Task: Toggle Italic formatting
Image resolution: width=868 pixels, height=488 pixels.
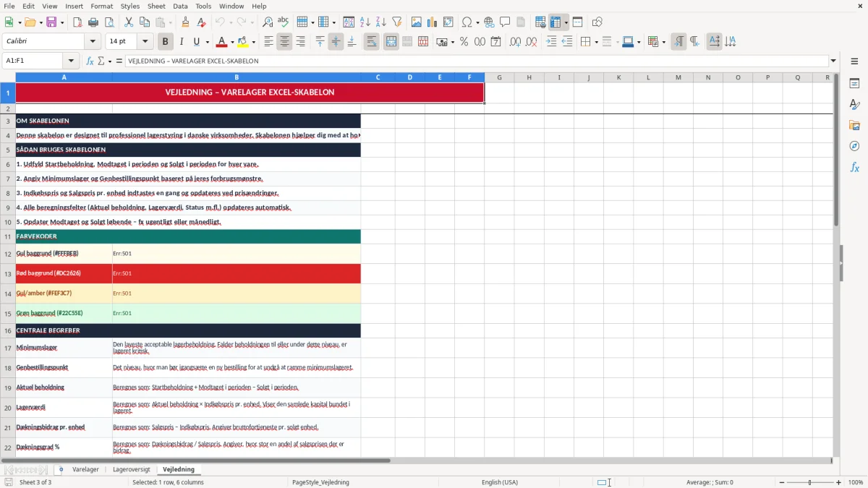Action: pos(181,42)
